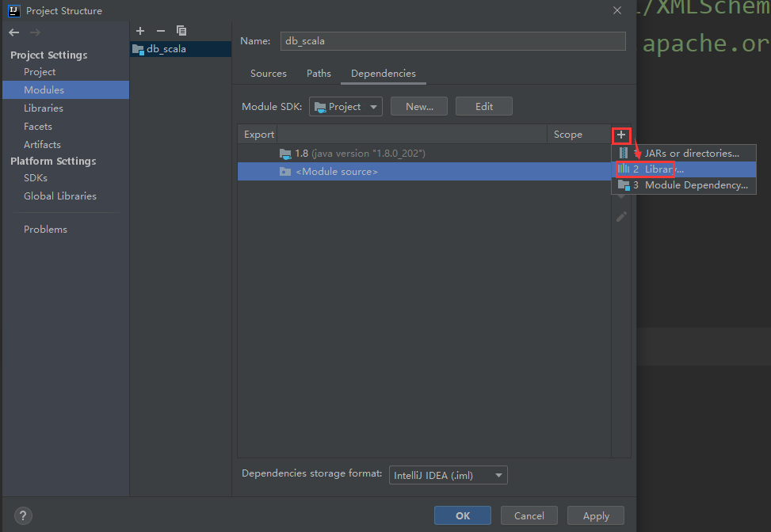Switch to the Dependencies tab
Viewport: 771px width, 532px height.
(x=384, y=74)
